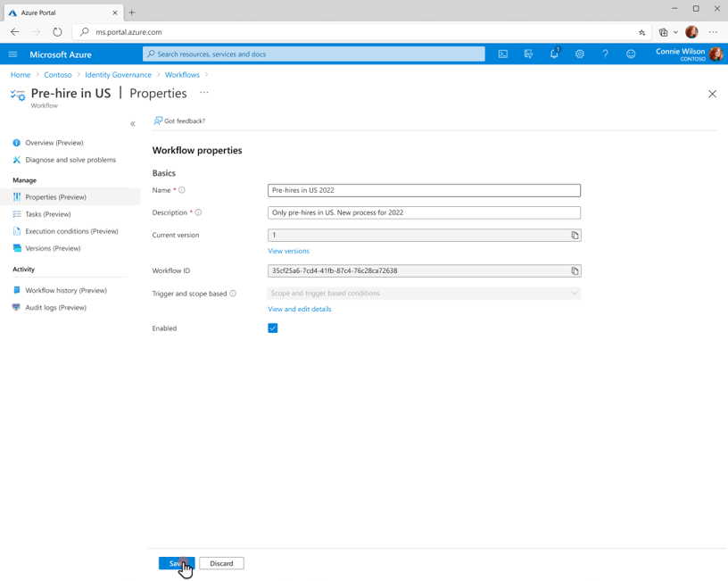Follow the View versions link
The image size is (728, 581).
click(x=288, y=251)
